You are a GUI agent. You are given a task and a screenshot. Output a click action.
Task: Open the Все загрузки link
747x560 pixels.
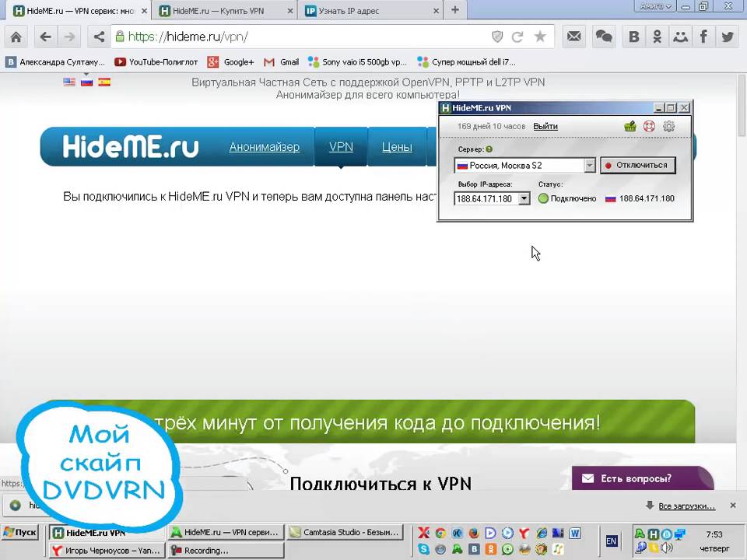686,506
